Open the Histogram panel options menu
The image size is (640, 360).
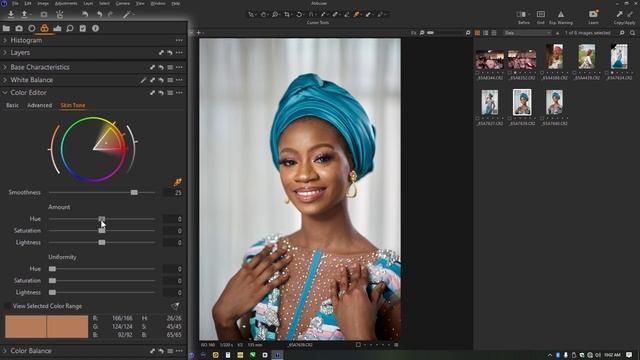point(179,40)
